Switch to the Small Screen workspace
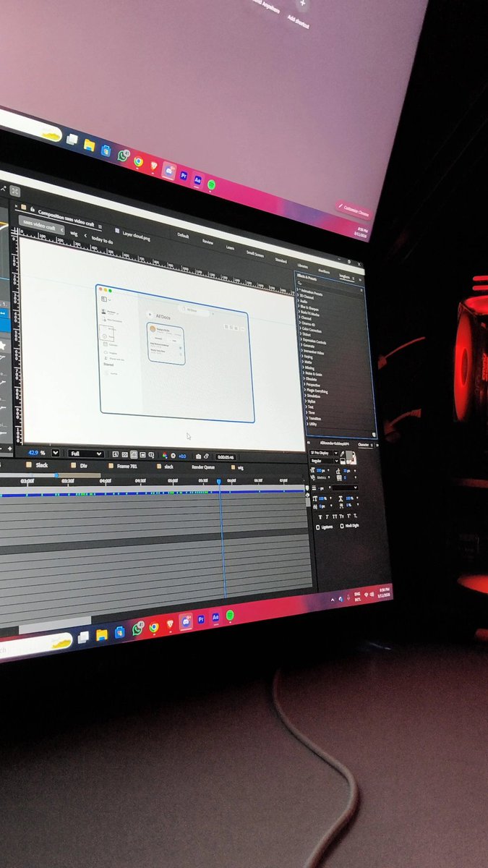488x868 pixels. tap(255, 254)
